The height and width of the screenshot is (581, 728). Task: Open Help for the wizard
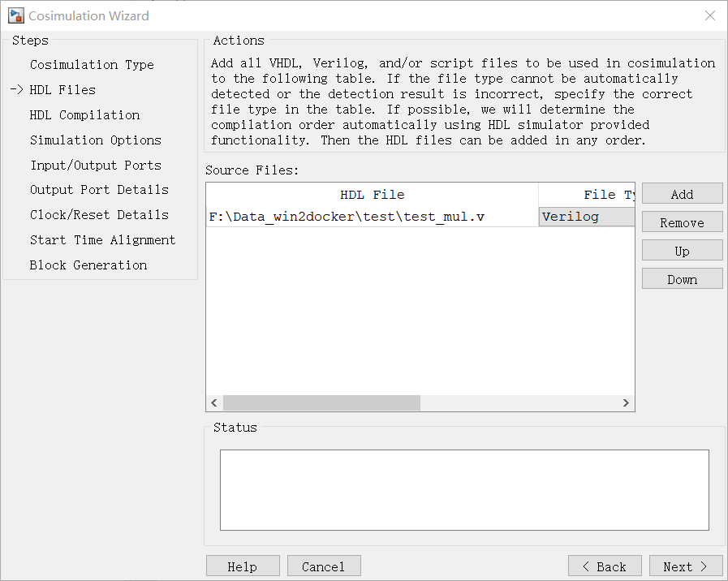click(243, 566)
